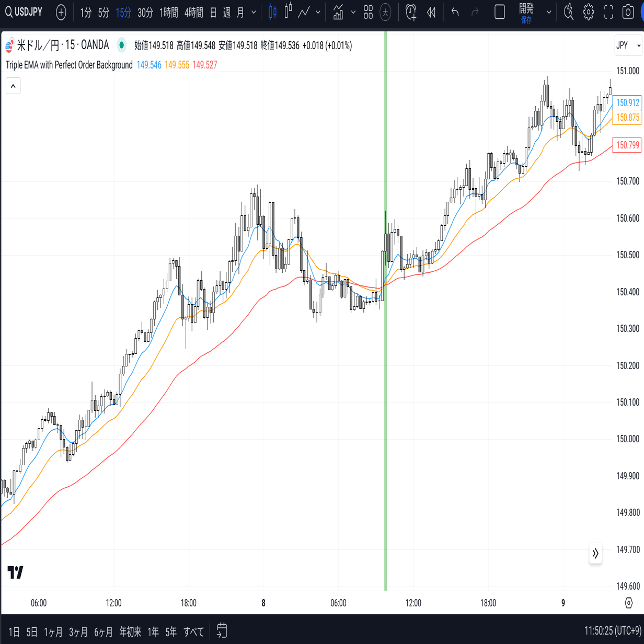Start bar replay mode
Image resolution: width=644 pixels, height=644 pixels.
point(431,12)
